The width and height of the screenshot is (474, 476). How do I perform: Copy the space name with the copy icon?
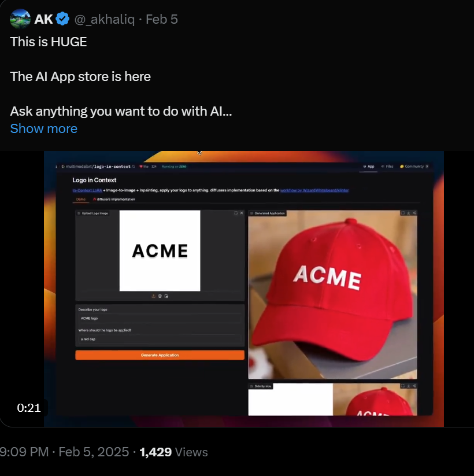point(134,167)
